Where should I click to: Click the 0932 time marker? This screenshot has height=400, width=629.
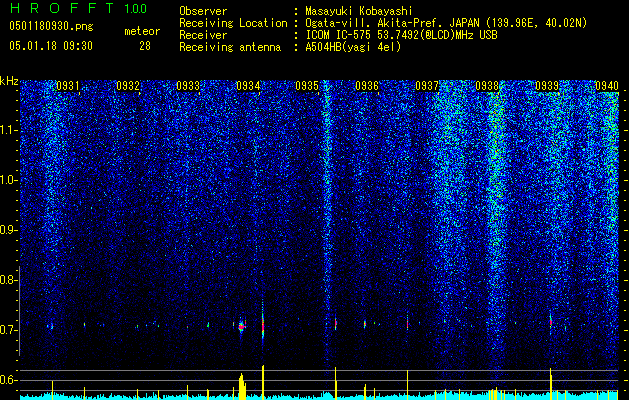point(128,85)
